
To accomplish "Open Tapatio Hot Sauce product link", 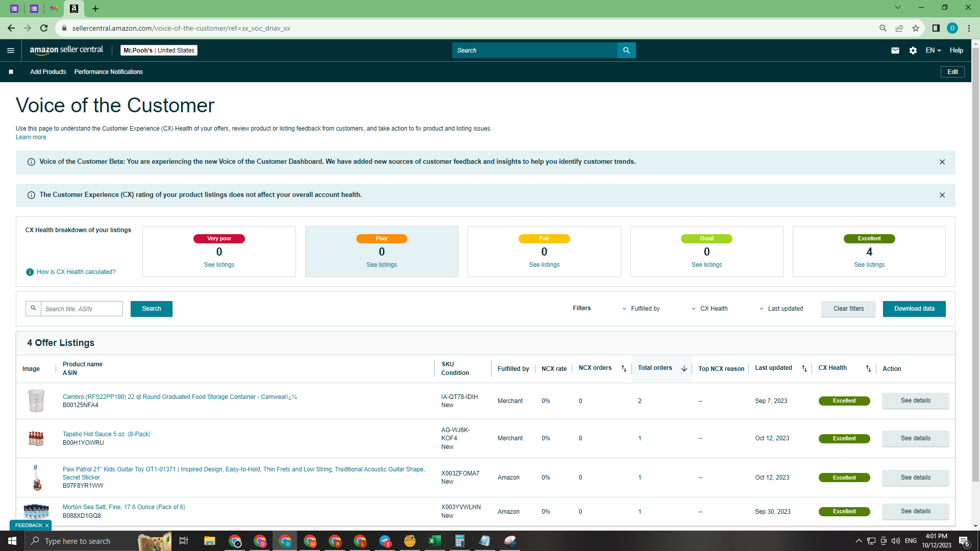I will (x=107, y=434).
